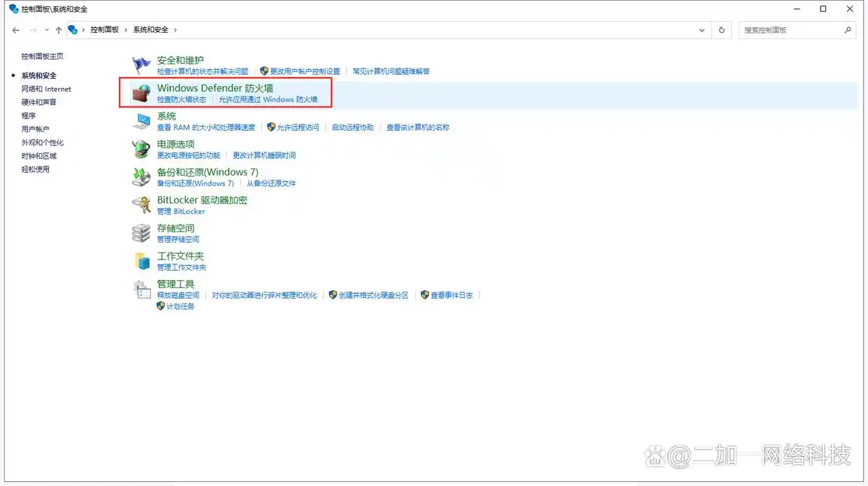Open the address bar history dropdown arrow
This screenshot has height=486, width=868.
(702, 30)
